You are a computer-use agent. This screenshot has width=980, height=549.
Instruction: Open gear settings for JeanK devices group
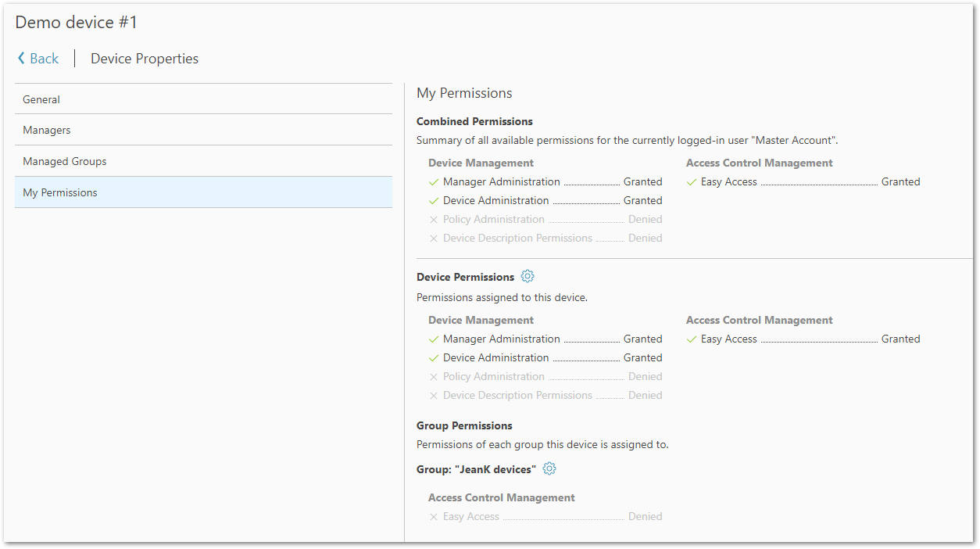pos(549,468)
